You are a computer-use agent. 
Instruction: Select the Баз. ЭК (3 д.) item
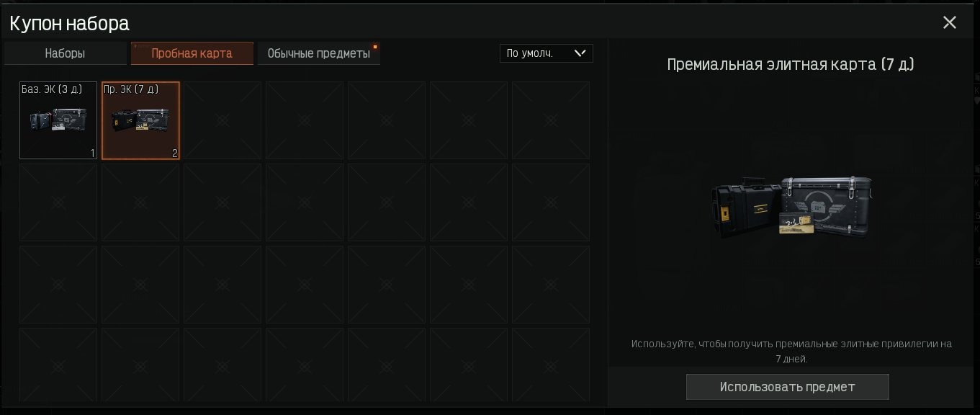58,120
